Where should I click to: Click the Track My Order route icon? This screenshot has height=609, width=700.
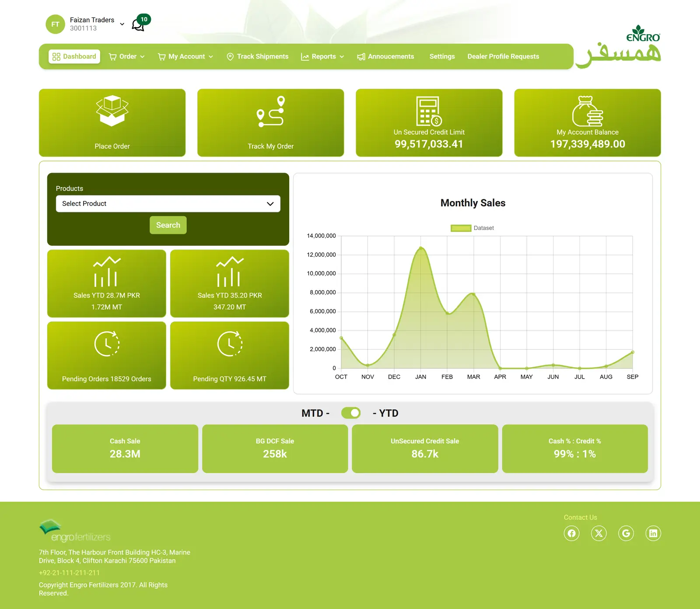pos(271,111)
